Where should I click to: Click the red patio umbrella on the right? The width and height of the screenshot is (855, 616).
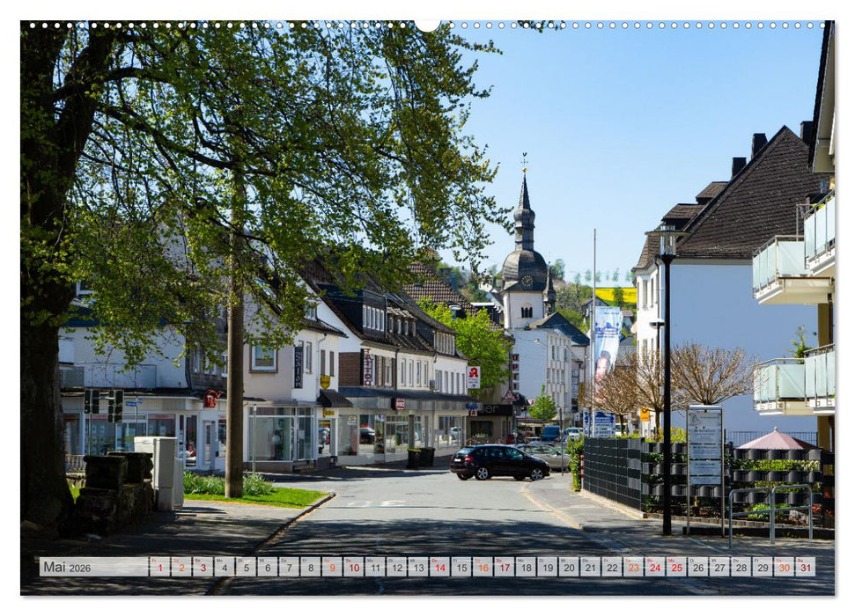(777, 440)
